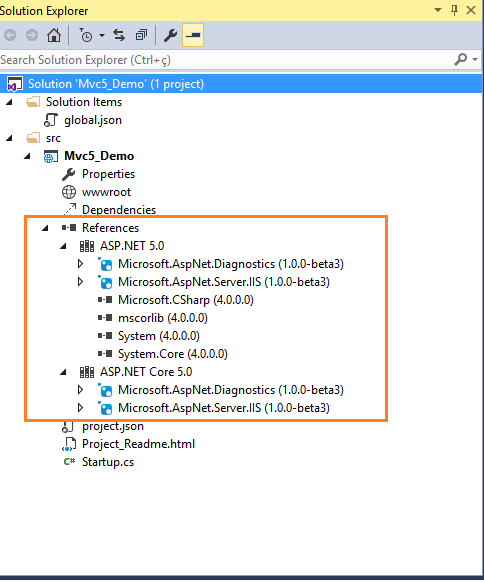The image size is (484, 583).
Task: Collapse the Solution Items folder
Action: pyautogui.click(x=9, y=102)
